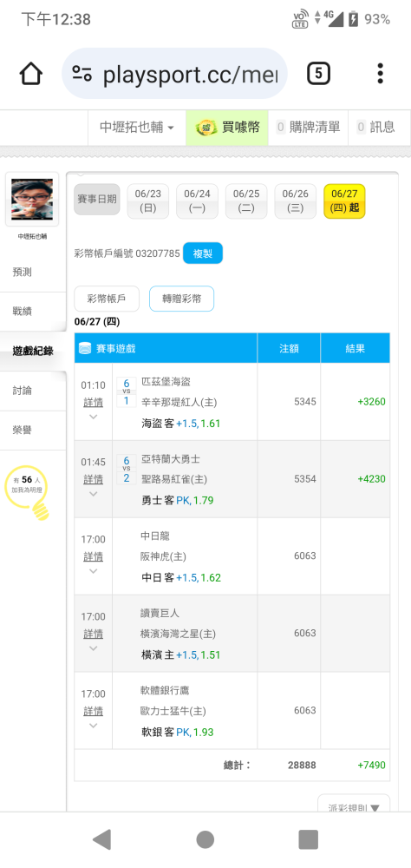The image size is (411, 868).
Task: Click the +7490 total result value
Action: (x=372, y=765)
